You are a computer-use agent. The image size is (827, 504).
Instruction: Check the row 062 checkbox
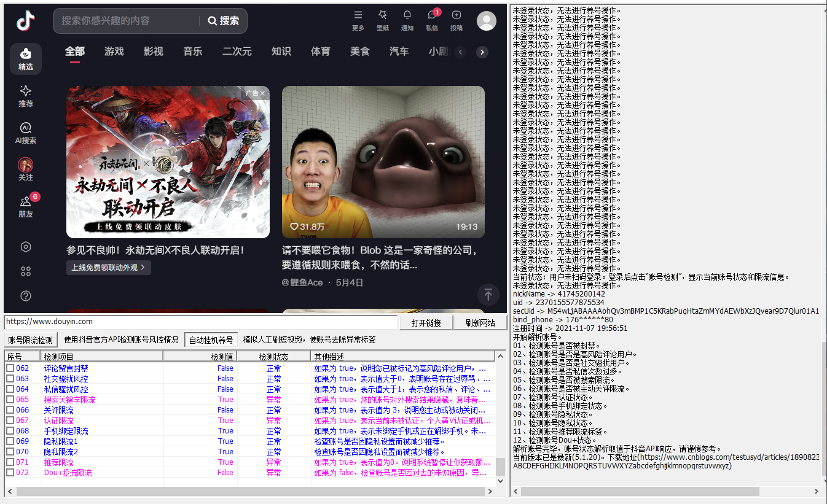(x=10, y=368)
